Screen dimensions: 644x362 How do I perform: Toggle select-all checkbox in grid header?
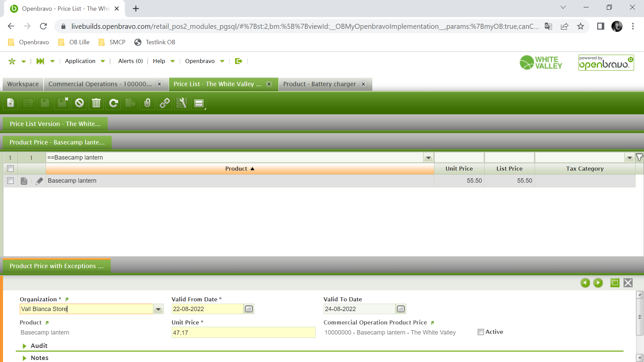10,169
